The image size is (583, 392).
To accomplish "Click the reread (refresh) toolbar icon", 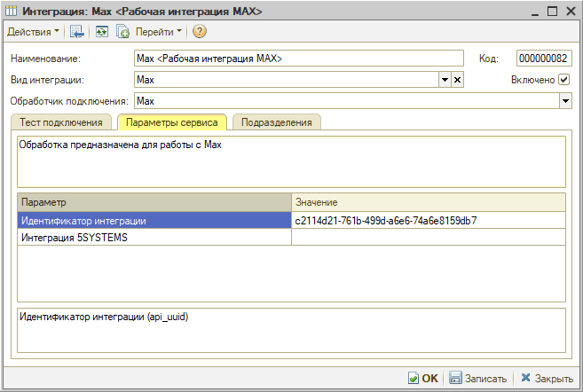I will 102,32.
